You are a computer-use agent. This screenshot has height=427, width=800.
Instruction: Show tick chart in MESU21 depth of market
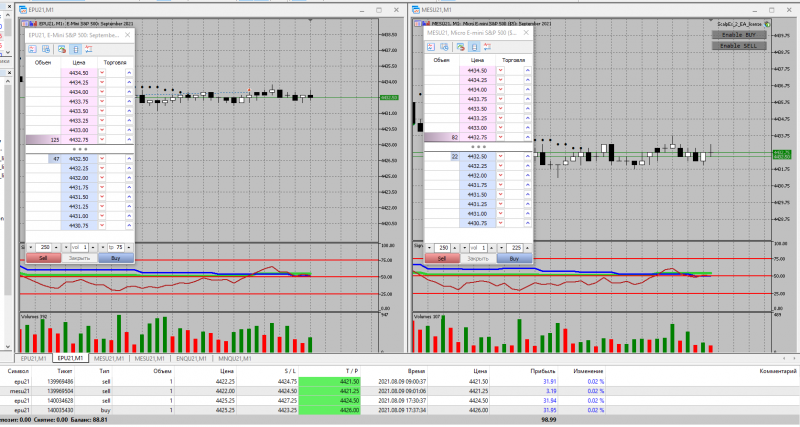[431, 47]
